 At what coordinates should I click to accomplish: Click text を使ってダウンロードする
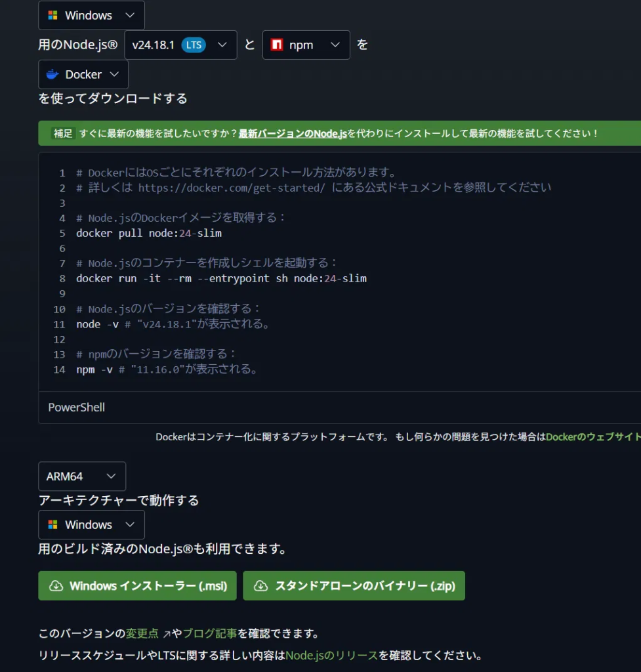coord(113,98)
